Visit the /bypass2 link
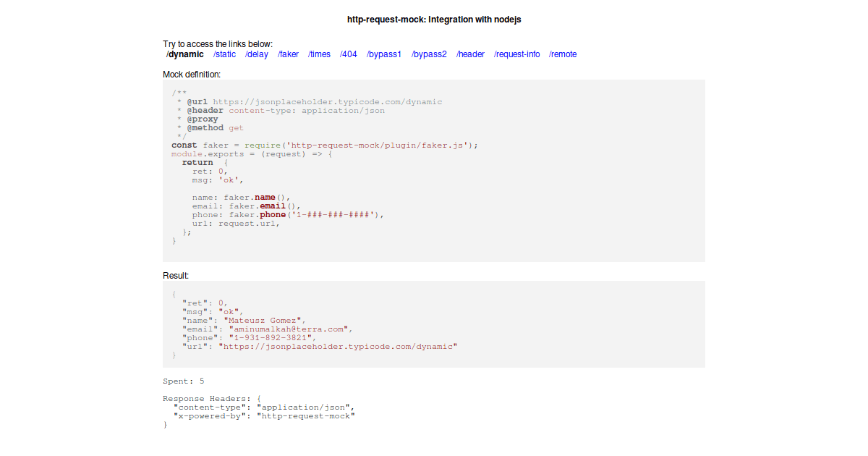This screenshot has height=456, width=868. click(429, 54)
